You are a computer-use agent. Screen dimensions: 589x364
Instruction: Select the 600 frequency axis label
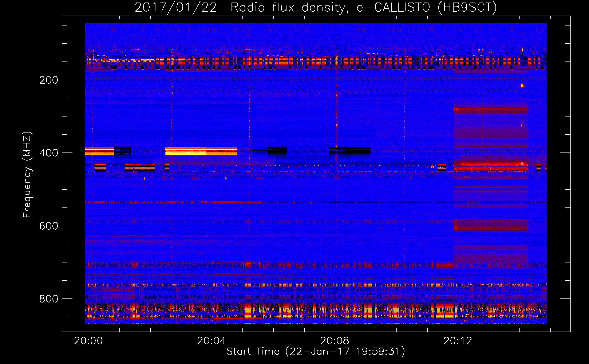coord(49,226)
